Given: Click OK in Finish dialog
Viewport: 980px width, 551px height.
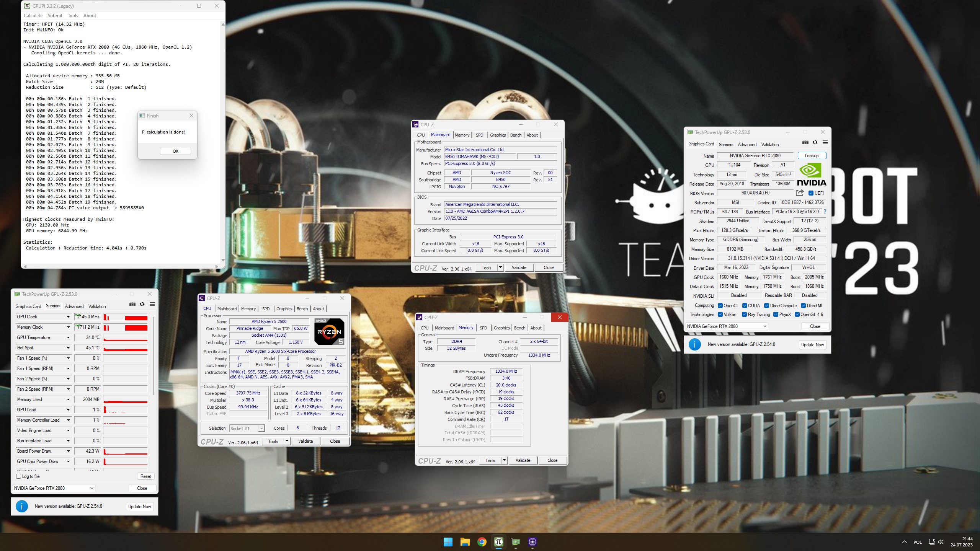Looking at the screenshot, I should [x=175, y=151].
